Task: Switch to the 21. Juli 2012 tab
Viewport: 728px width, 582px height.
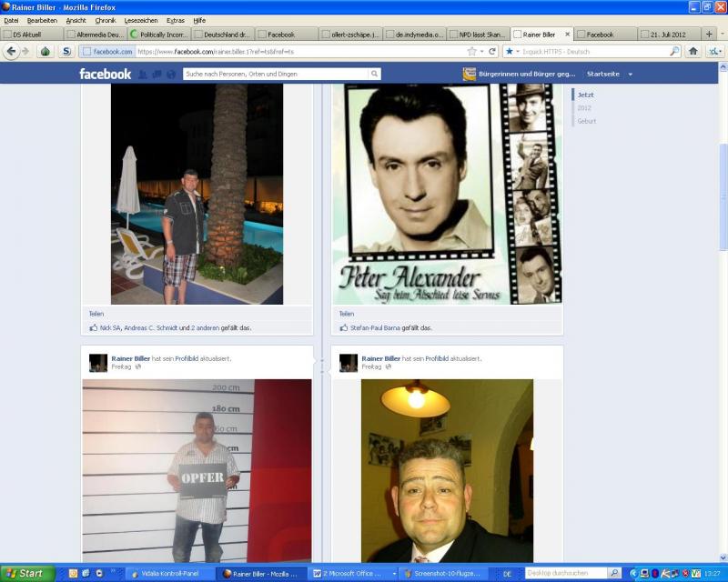Action: click(x=669, y=35)
